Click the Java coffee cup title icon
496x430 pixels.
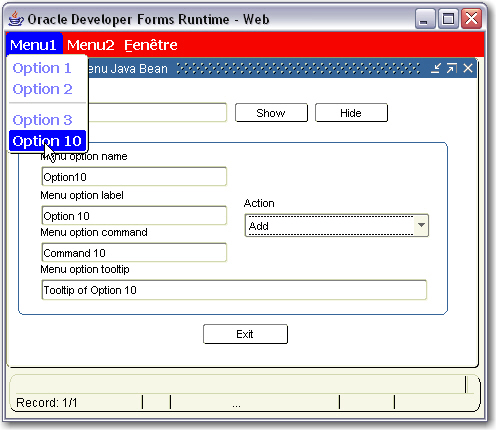pyautogui.click(x=16, y=19)
